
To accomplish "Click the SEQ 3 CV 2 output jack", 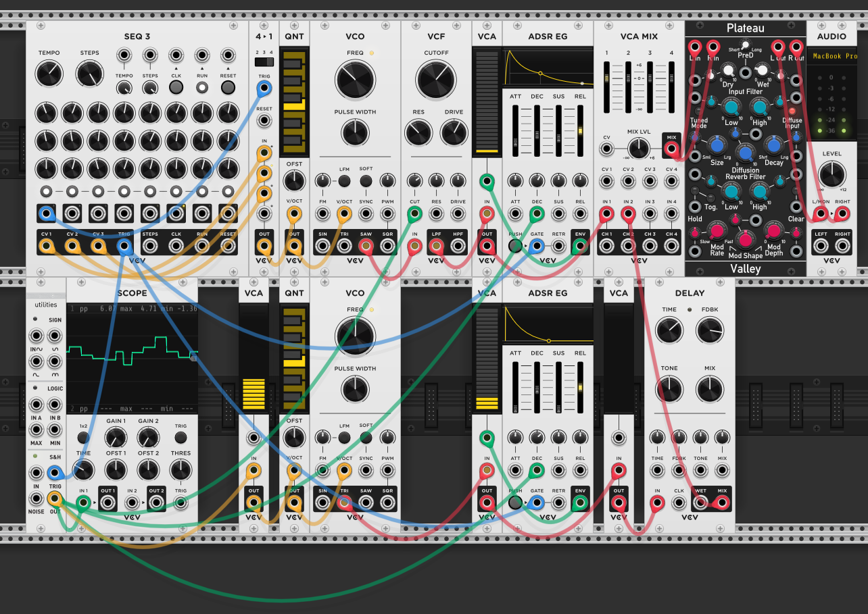I will (72, 246).
